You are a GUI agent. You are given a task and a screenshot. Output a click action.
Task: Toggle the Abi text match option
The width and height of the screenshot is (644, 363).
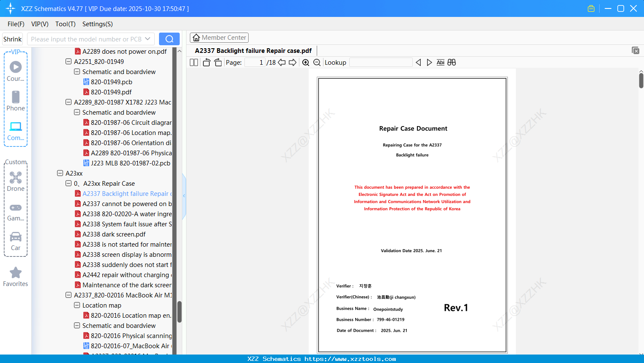pos(440,63)
